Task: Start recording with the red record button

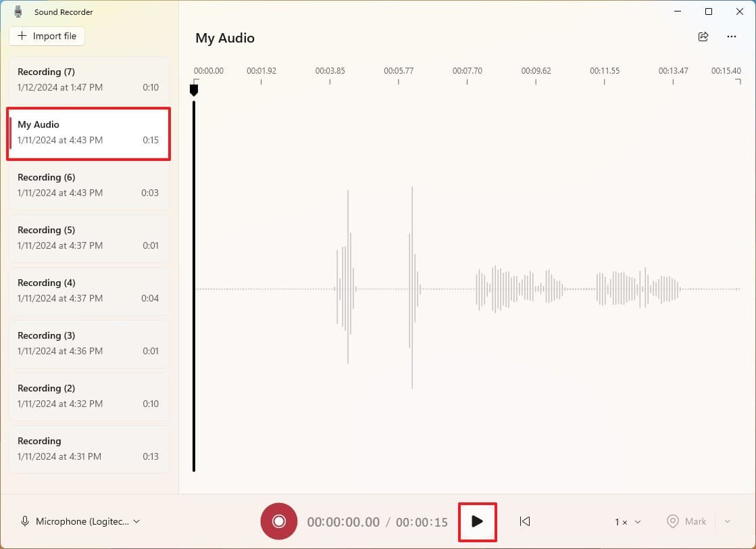Action: tap(278, 521)
